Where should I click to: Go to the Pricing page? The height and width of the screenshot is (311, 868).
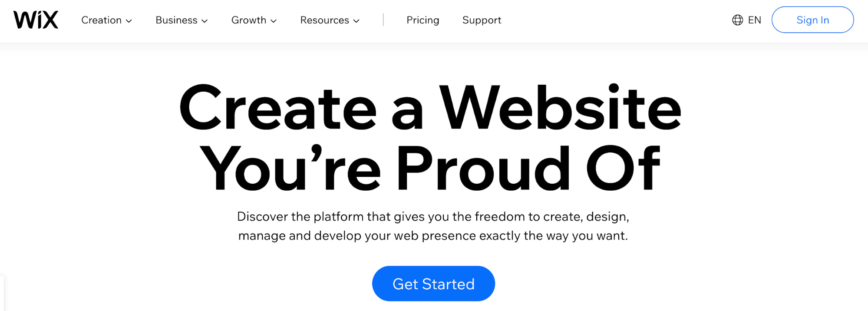pos(422,20)
